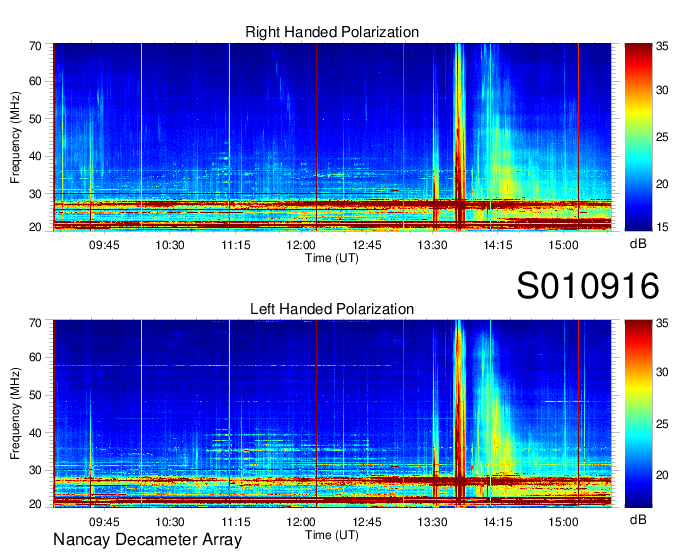Click the 11:15 time tick on the right-handed plot
680x552 pixels.
pos(236,245)
